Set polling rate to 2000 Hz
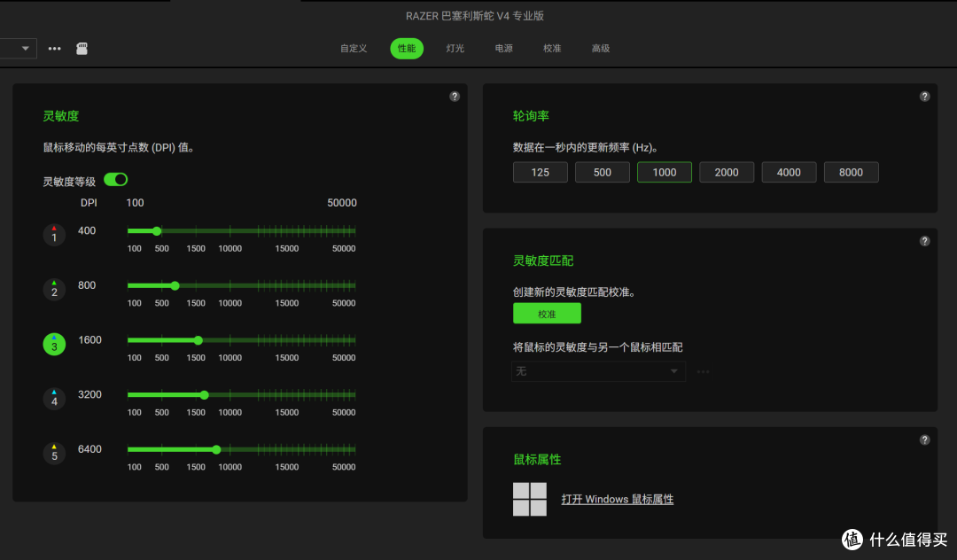The image size is (957, 560). click(x=727, y=172)
